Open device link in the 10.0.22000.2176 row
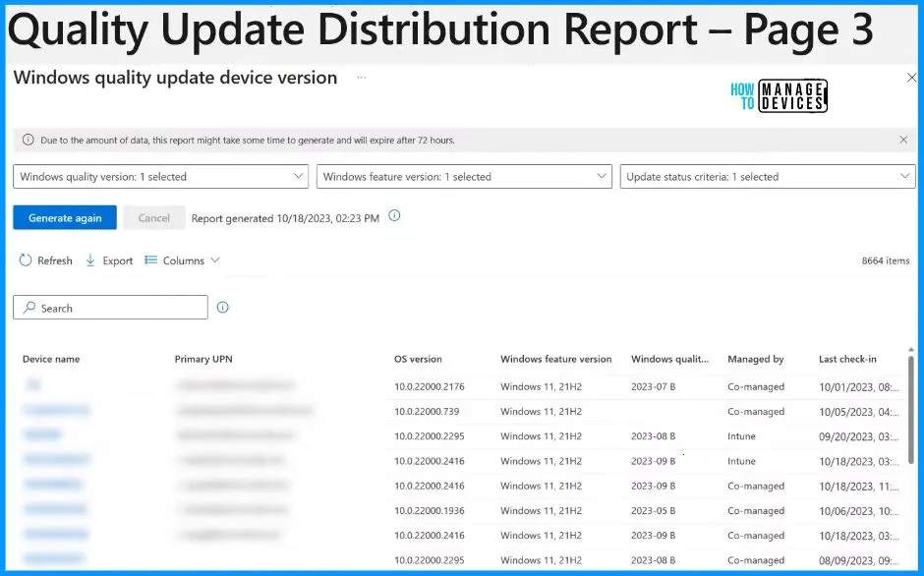This screenshot has width=924, height=576. (x=33, y=385)
